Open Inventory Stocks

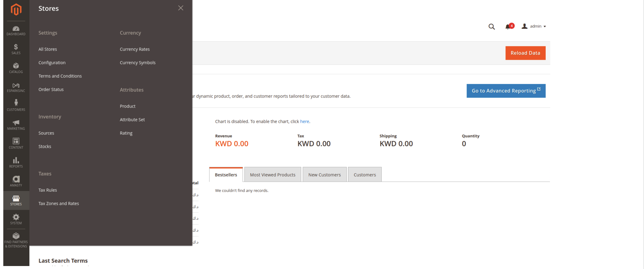coord(45,146)
